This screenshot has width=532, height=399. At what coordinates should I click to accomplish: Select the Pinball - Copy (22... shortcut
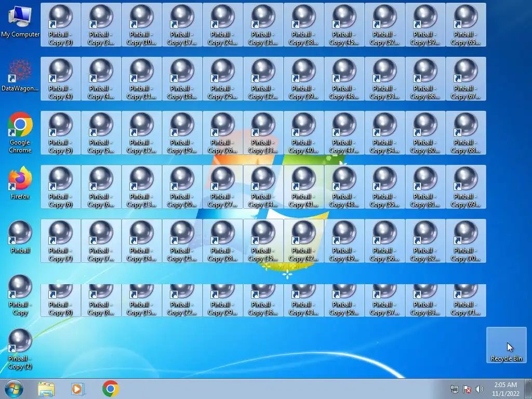coord(182,300)
